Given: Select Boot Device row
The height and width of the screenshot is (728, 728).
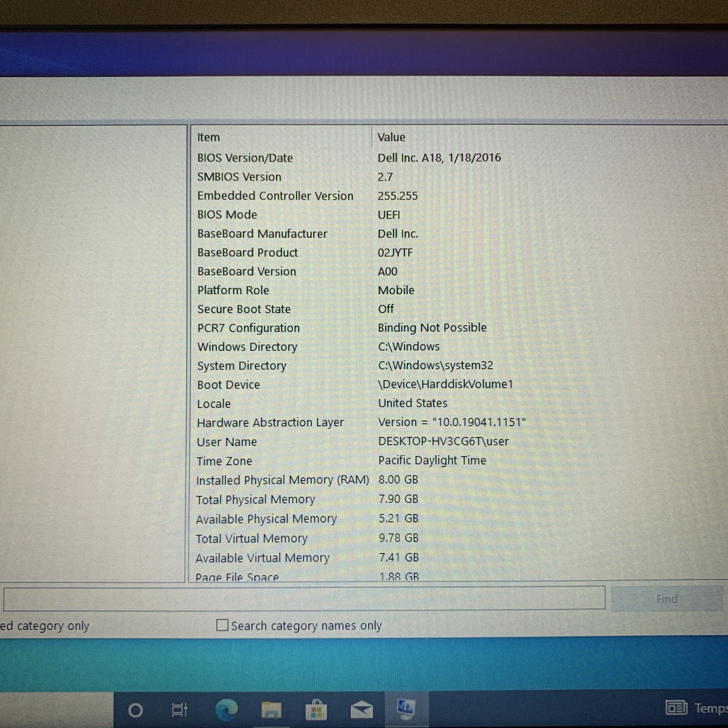Looking at the screenshot, I should click(x=459, y=384).
